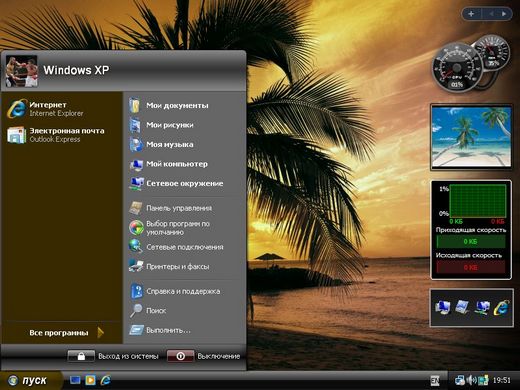
Task: Click the Windows XP user name
Action: 76,70
